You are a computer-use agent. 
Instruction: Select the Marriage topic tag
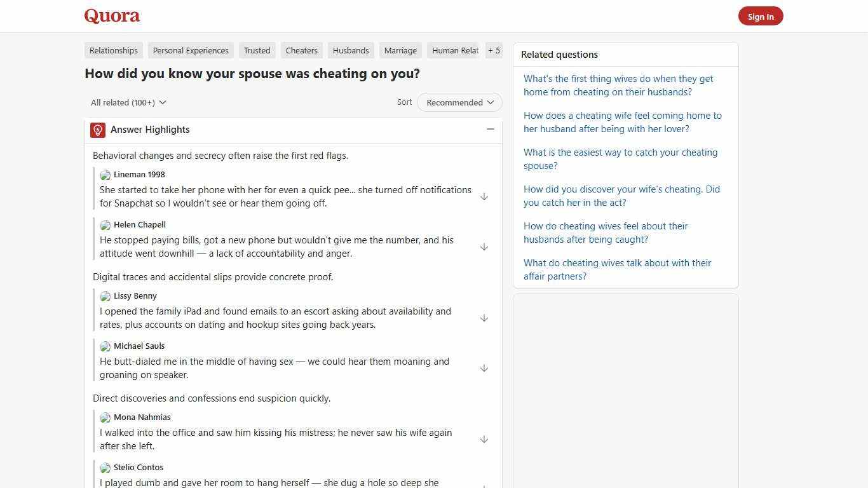pyautogui.click(x=400, y=50)
